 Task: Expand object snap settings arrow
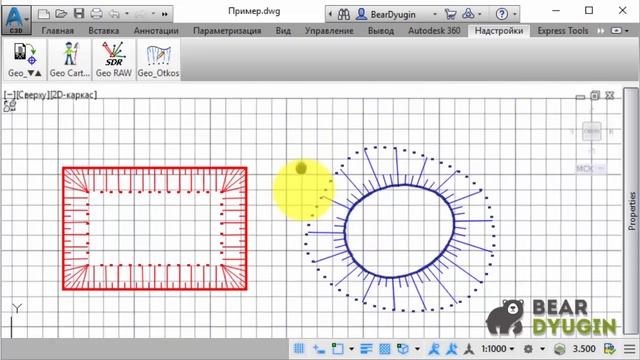pyautogui.click(x=351, y=349)
